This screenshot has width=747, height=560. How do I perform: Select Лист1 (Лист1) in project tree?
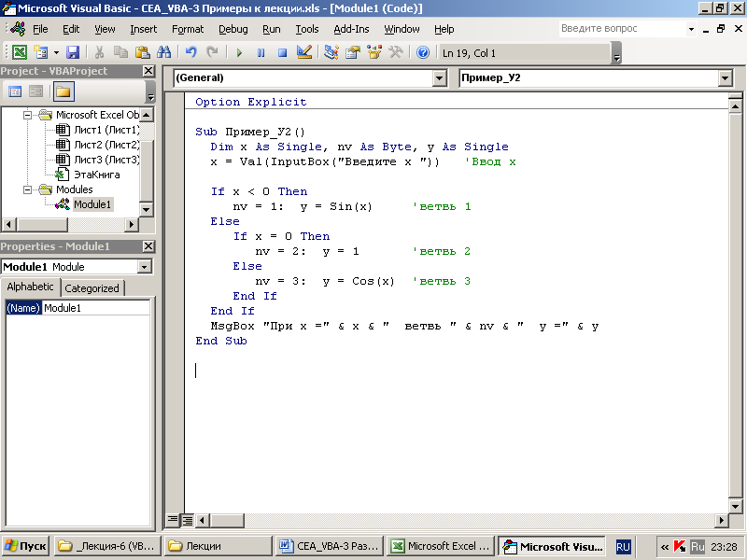[106, 130]
